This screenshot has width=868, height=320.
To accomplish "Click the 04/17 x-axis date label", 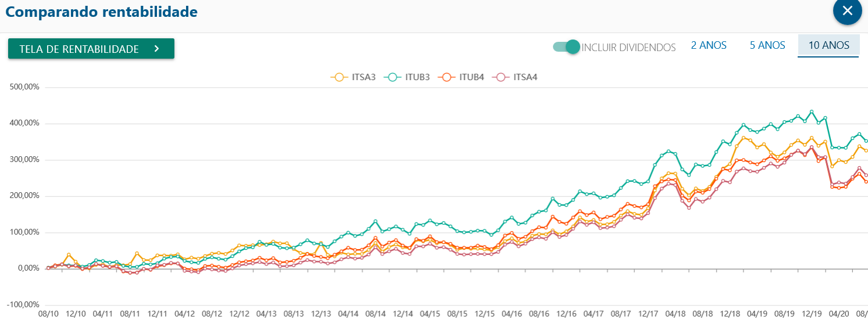I will [594, 314].
